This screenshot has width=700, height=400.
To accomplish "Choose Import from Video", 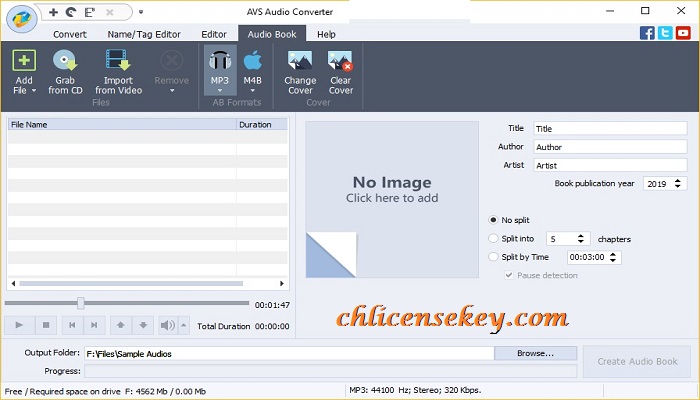I will click(x=118, y=71).
